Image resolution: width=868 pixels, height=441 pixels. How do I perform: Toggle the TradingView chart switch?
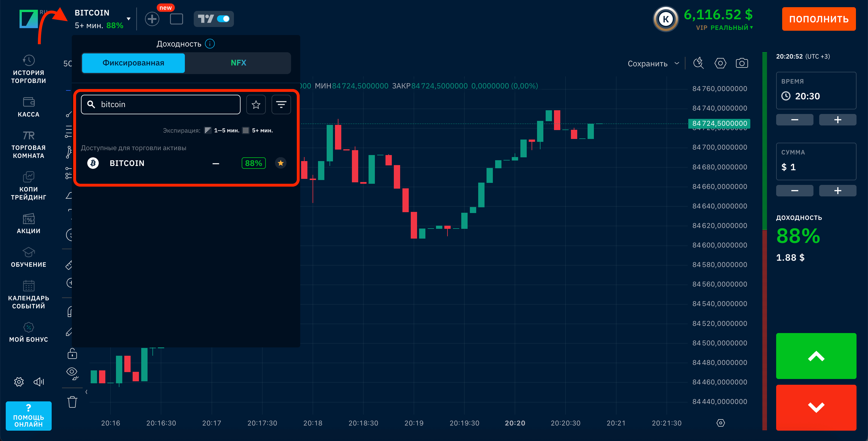click(x=223, y=19)
